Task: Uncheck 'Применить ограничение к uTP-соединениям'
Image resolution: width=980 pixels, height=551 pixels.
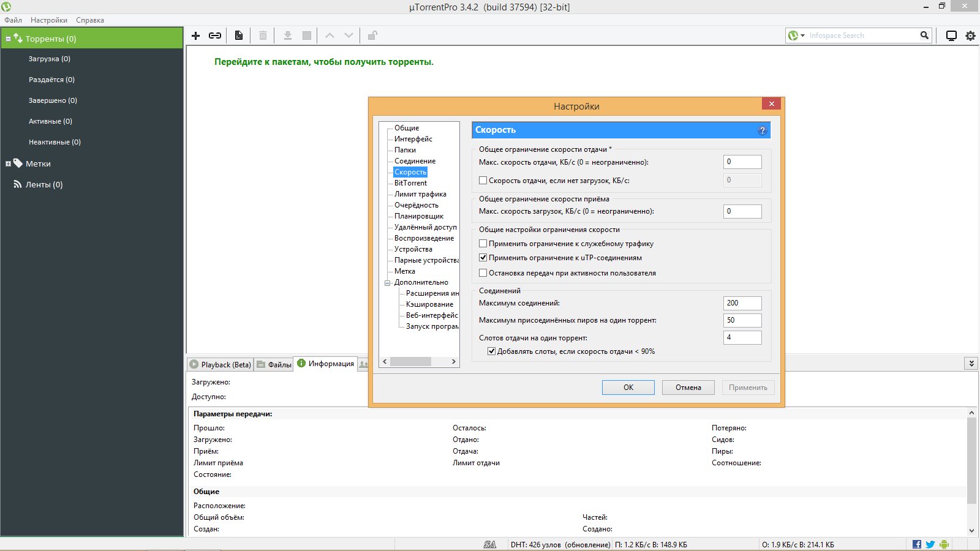Action: (483, 258)
